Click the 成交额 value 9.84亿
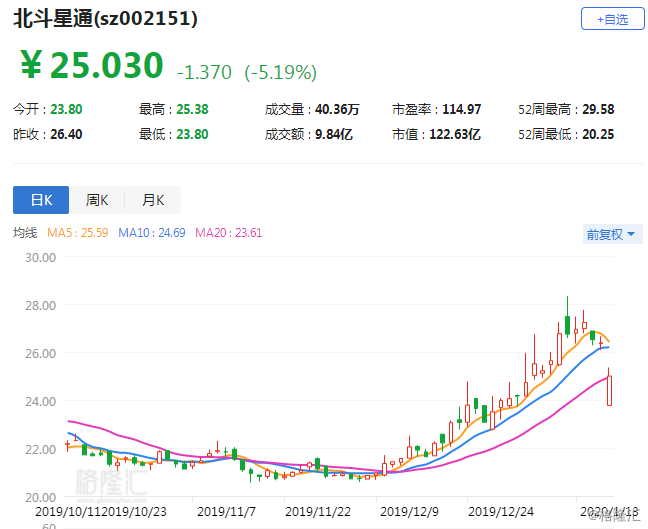The width and height of the screenshot is (648, 529). (x=334, y=134)
